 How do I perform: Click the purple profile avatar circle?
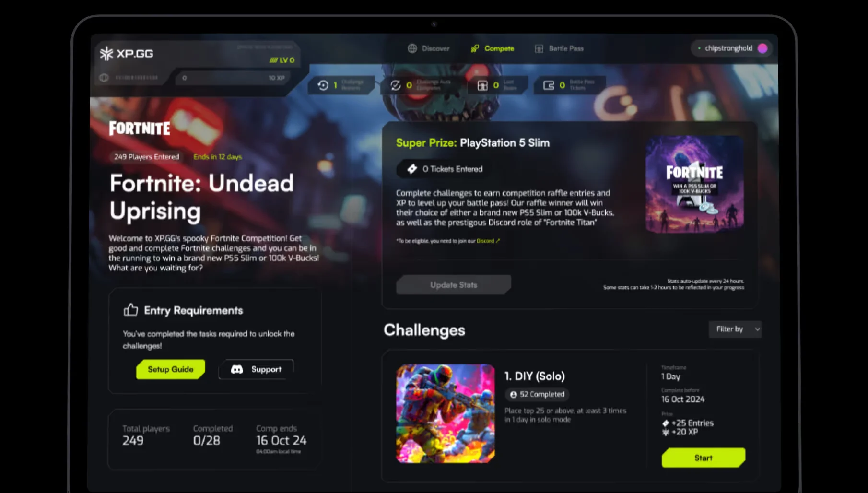coord(762,48)
